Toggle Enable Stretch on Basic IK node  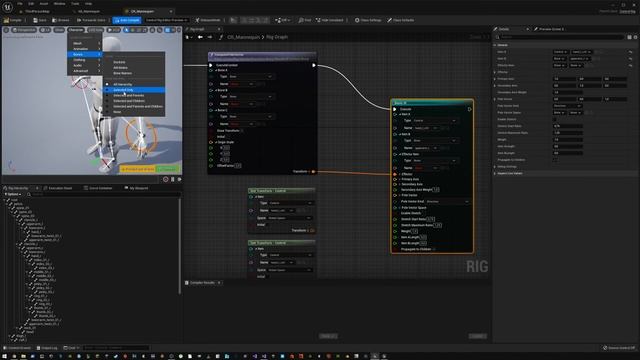coord(423,213)
